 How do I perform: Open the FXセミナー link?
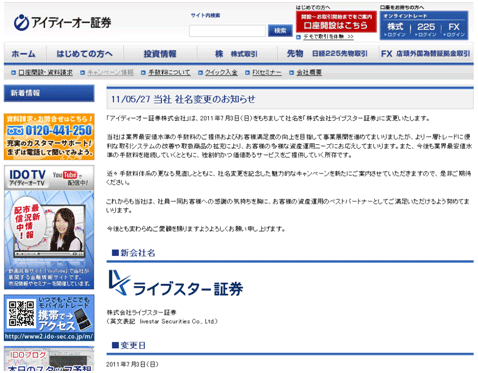tap(267, 72)
